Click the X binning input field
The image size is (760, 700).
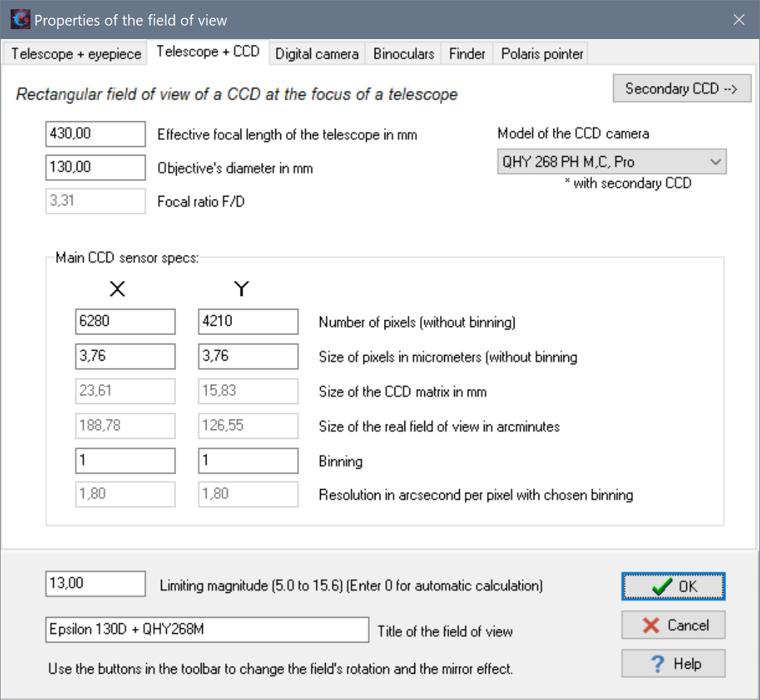[125, 461]
